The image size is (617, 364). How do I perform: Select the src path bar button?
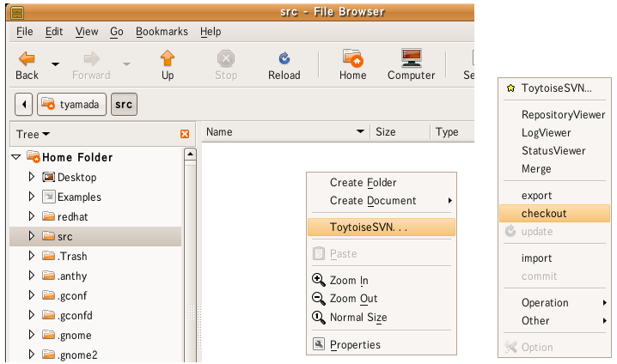[124, 105]
